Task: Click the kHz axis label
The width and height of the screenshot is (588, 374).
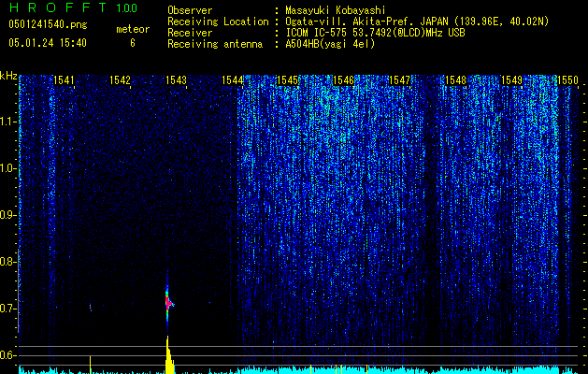Action: [x=8, y=76]
